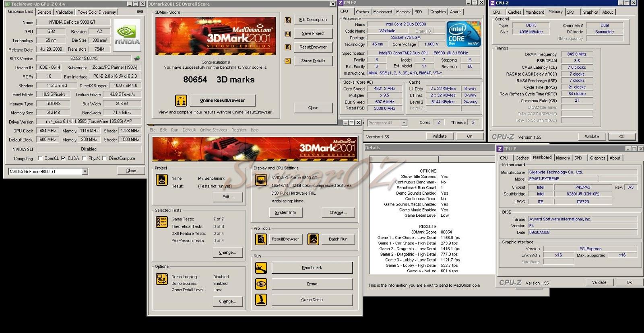Click the Edit button in Project section
This screenshot has width=644, height=333.
[227, 197]
